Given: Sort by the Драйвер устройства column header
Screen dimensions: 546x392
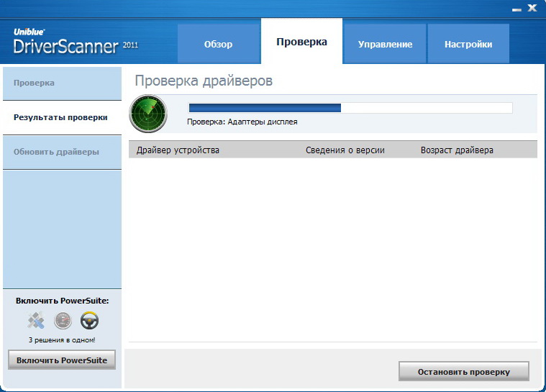Looking at the screenshot, I should tap(178, 150).
